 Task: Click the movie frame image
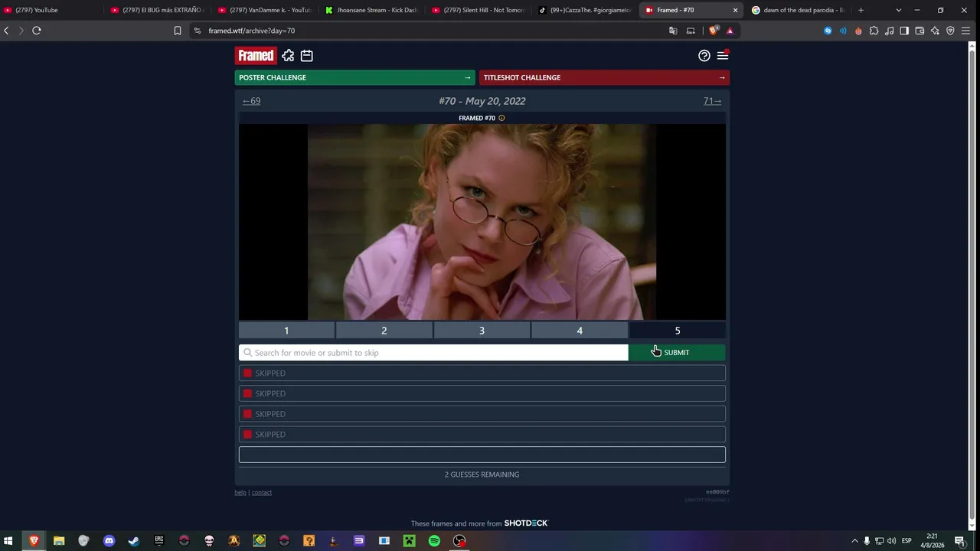coord(482,222)
